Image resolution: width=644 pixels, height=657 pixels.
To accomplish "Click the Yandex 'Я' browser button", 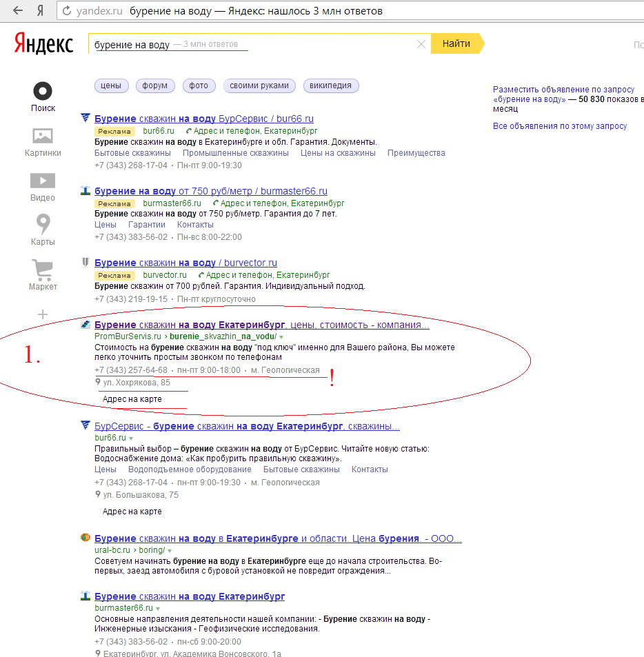I will [40, 10].
